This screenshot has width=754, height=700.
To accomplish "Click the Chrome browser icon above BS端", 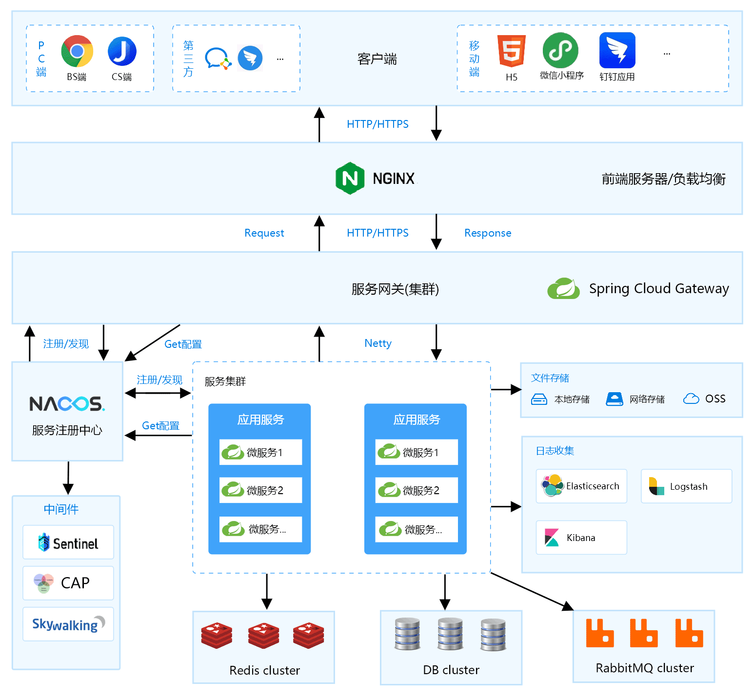I will [x=77, y=51].
